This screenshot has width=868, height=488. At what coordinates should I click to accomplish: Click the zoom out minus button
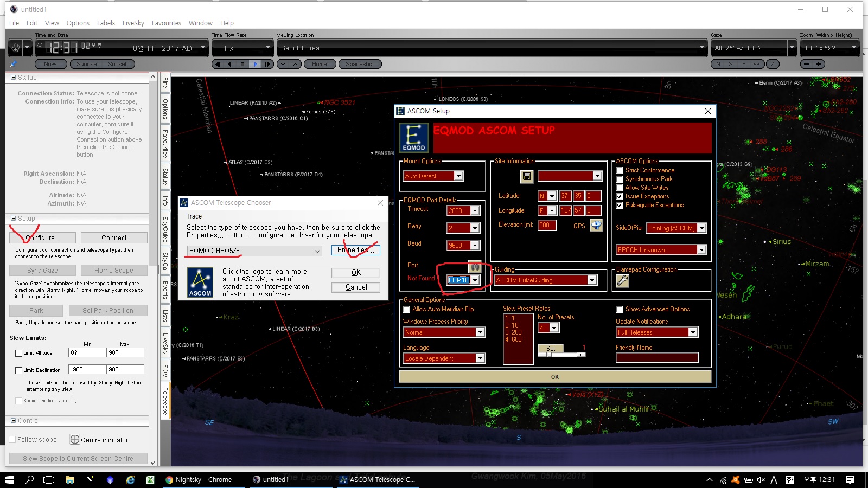[x=807, y=64]
